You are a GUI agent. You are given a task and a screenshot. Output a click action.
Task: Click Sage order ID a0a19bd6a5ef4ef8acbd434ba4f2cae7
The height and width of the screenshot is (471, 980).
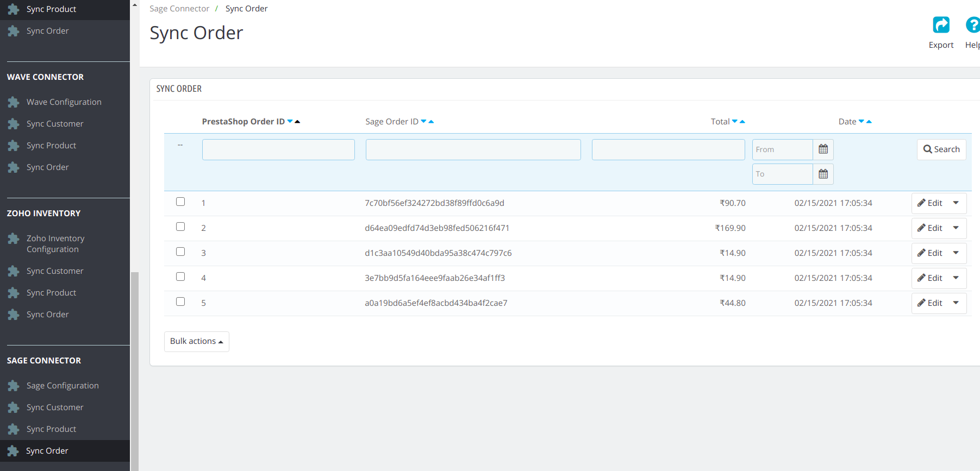436,303
